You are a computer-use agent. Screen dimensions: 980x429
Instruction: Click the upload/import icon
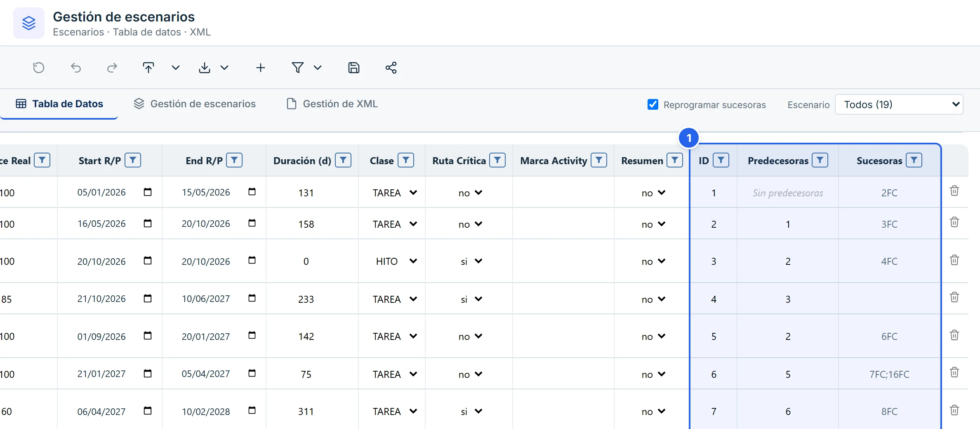point(148,68)
